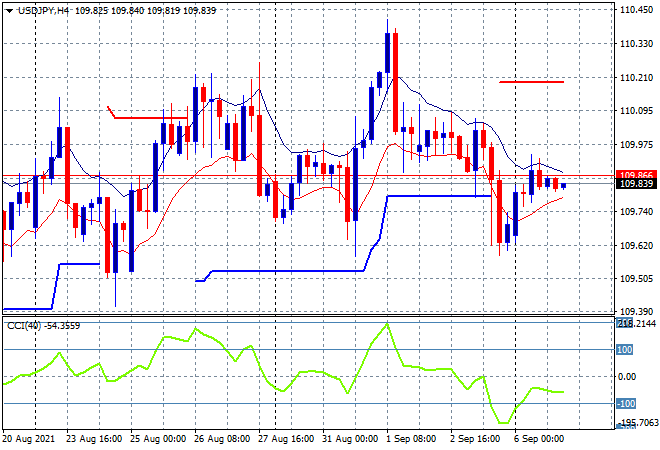This screenshot has width=660, height=450.
Task: Click the 109.975 price scale value
Action: [x=636, y=144]
